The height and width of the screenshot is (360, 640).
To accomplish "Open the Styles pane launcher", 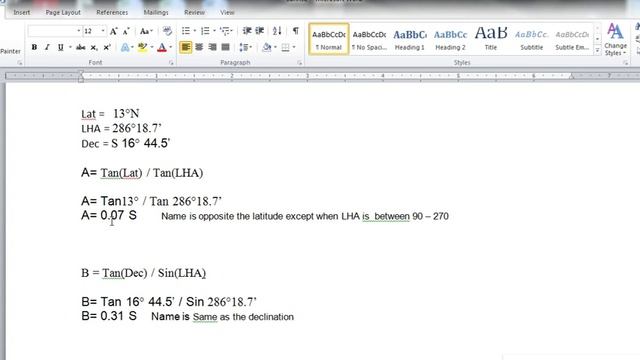I will [625, 63].
